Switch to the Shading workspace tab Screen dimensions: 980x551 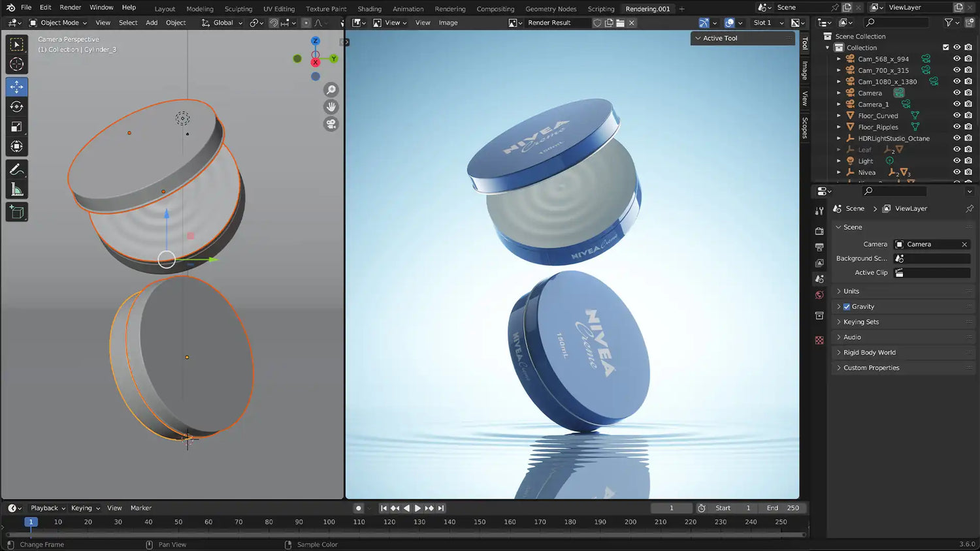[x=369, y=8]
